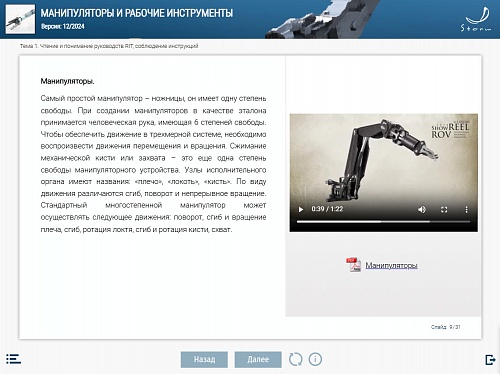Mute the video volume
The width and height of the screenshot is (500, 374).
[x=422, y=209]
